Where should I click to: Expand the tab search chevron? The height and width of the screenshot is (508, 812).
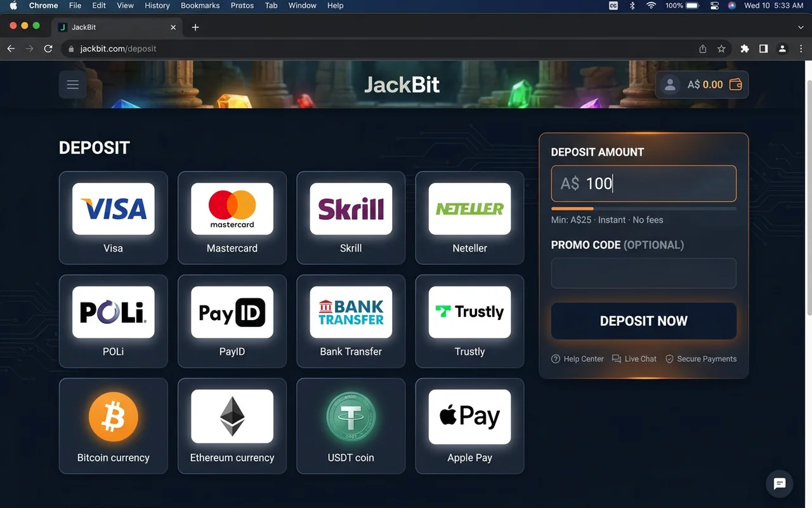(x=801, y=27)
